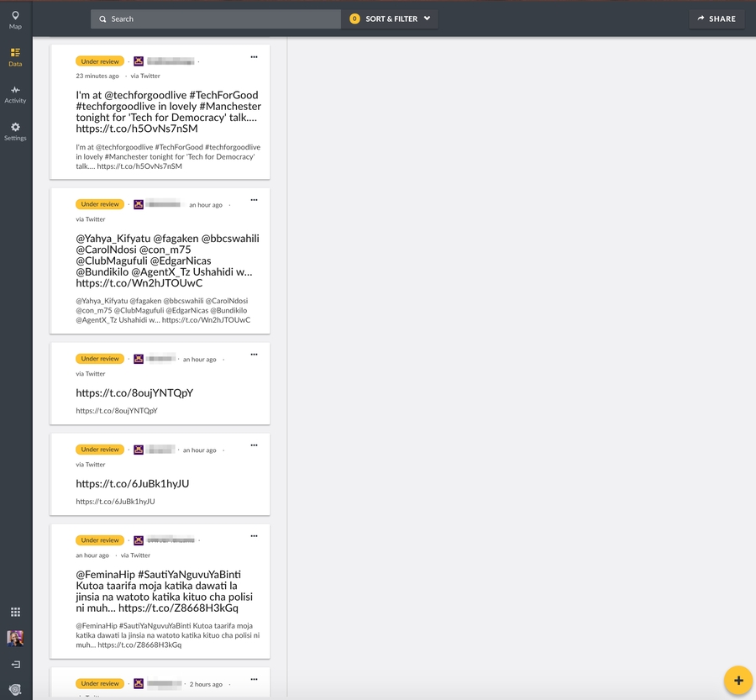Open three-dot menu on @FeminaHip post
This screenshot has width=756, height=700.
[254, 536]
